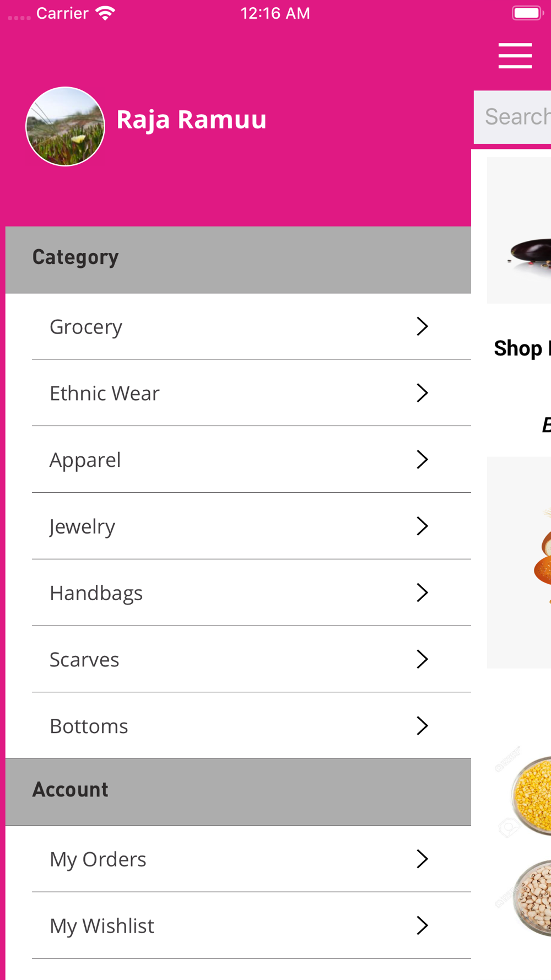Open the Bottoms category
The width and height of the screenshot is (551, 980).
pos(89,726)
